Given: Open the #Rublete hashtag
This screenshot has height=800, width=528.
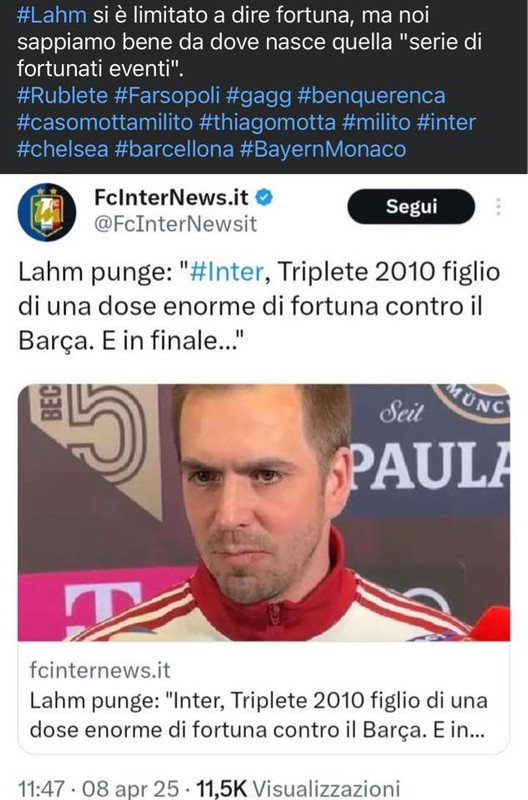Looking at the screenshot, I should tap(62, 95).
